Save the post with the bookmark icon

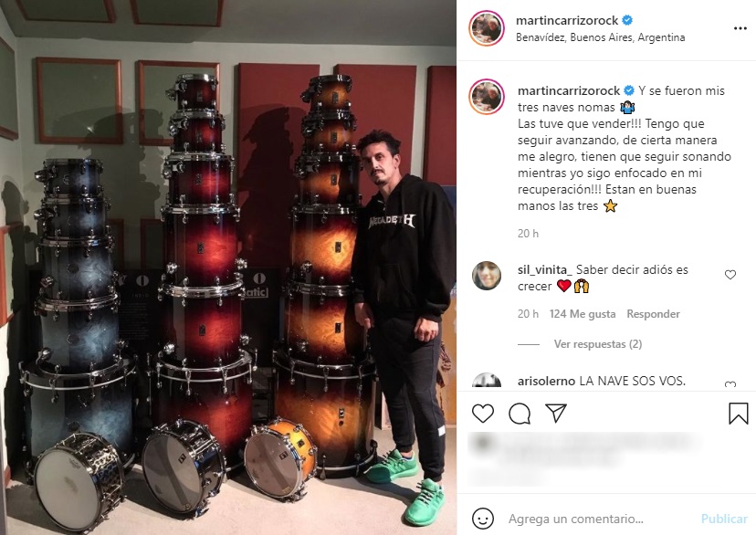tap(738, 414)
